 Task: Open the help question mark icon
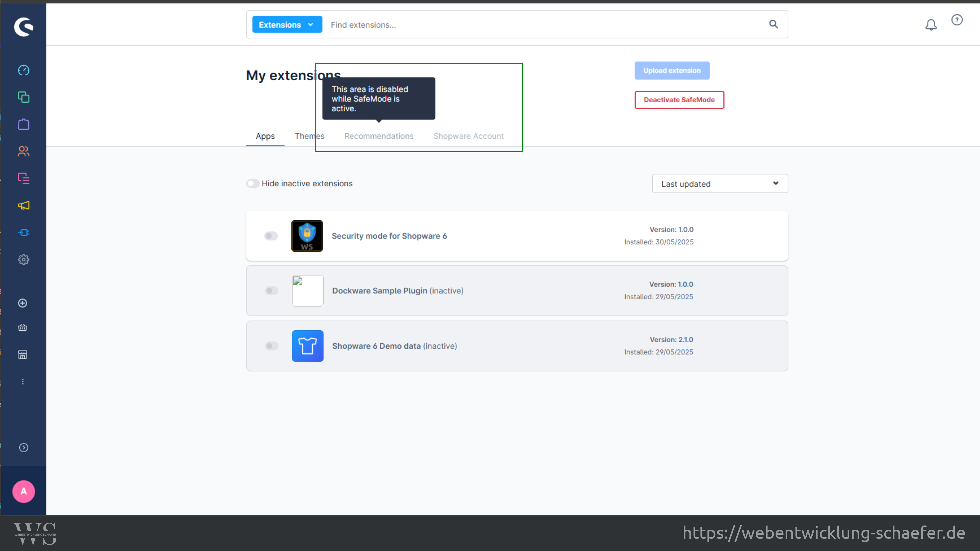pos(957,20)
